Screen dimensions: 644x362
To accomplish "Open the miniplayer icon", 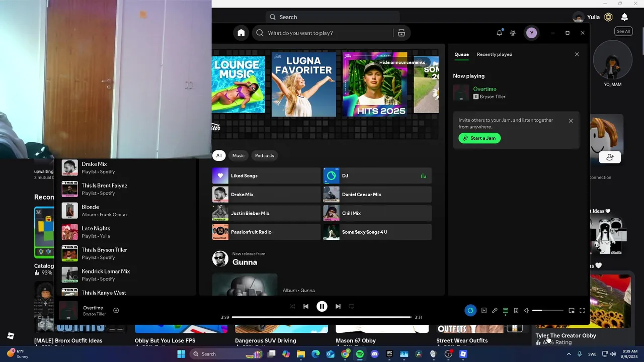I will tap(572, 310).
